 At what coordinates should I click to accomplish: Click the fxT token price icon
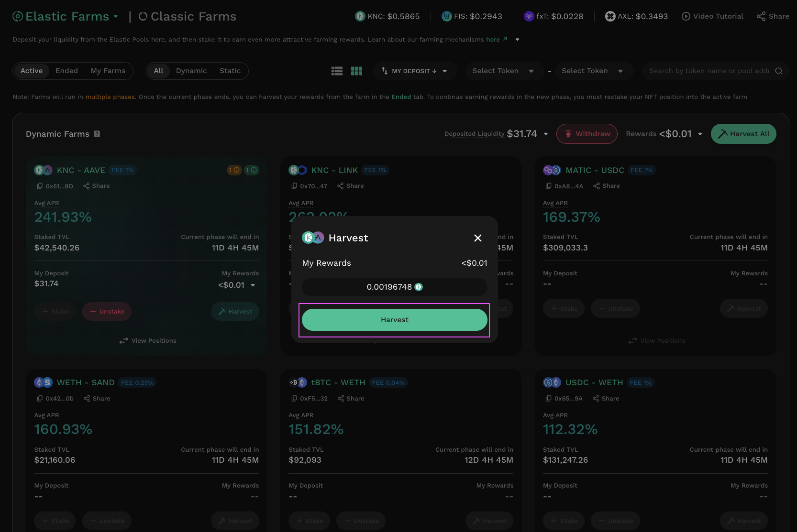pos(529,16)
